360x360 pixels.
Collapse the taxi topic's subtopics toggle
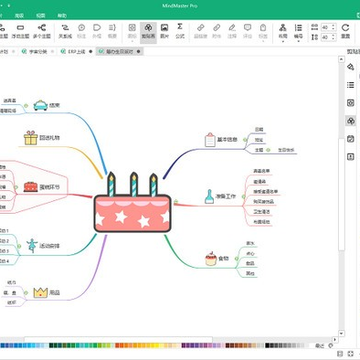(26, 105)
